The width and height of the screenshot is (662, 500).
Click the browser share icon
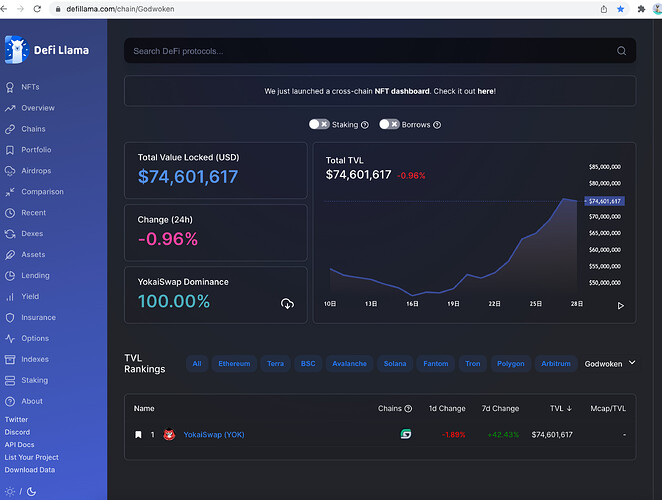[604, 9]
